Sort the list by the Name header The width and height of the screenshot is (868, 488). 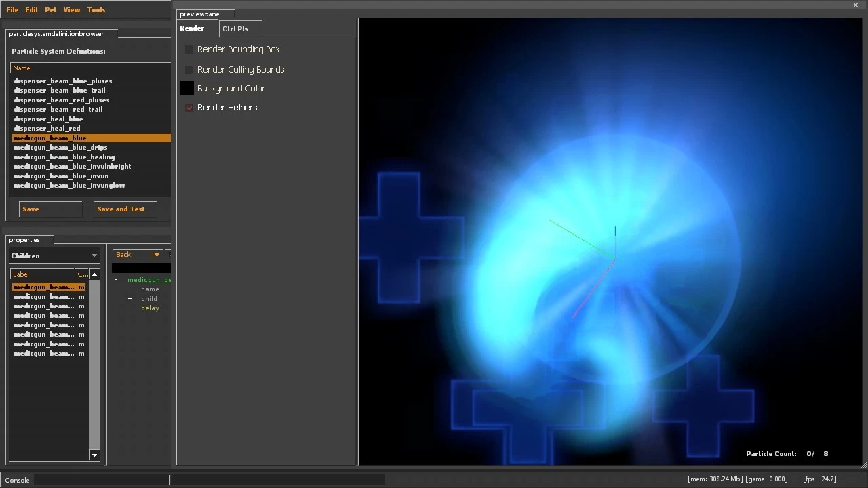tap(90, 68)
